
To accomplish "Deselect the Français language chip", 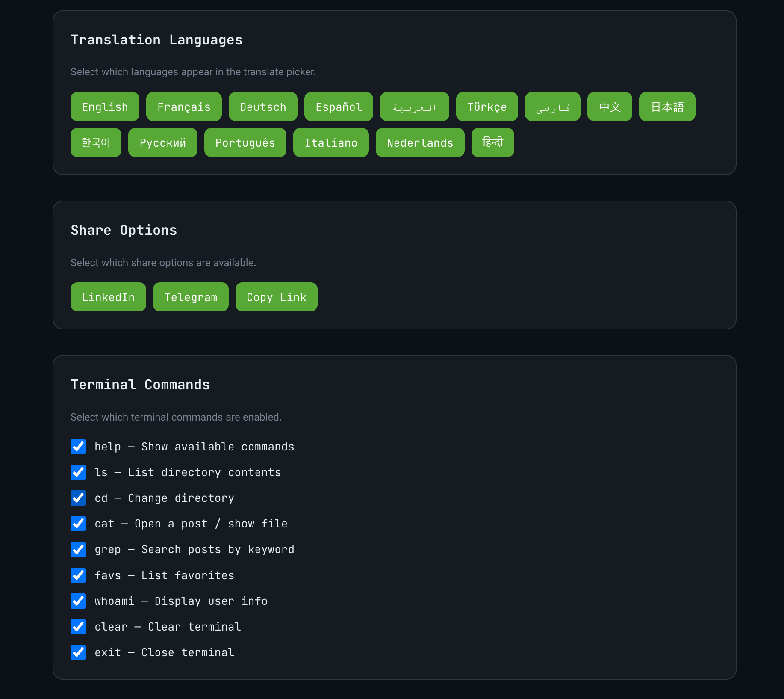I will point(184,107).
